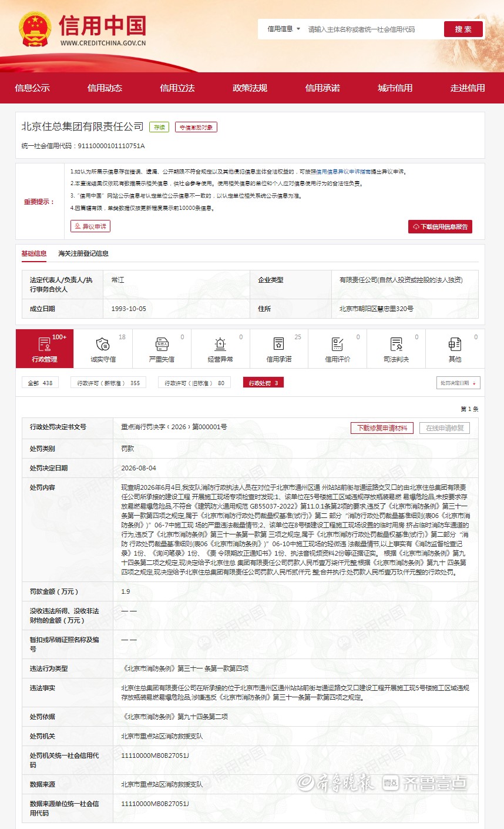504x829 pixels.
Task: Click the red 搜索 button
Action: pos(463,29)
